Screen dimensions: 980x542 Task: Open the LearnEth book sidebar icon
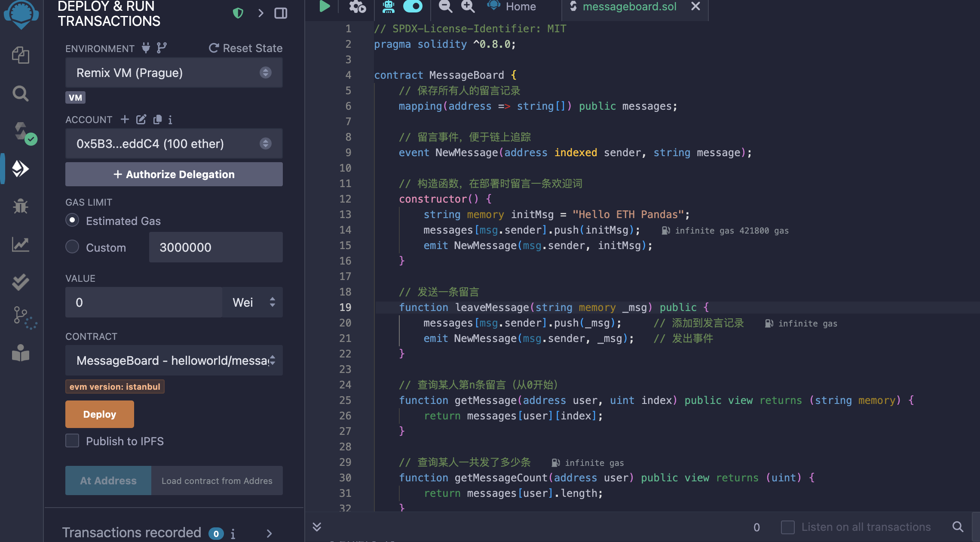click(x=21, y=354)
